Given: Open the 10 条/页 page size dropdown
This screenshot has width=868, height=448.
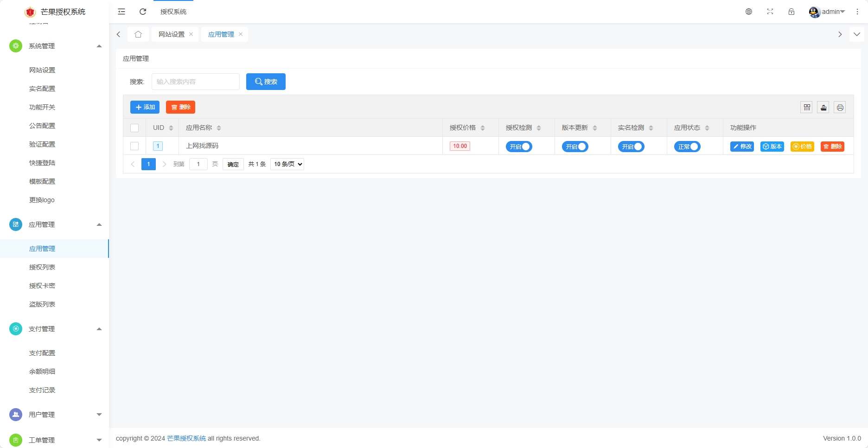Looking at the screenshot, I should (x=287, y=164).
